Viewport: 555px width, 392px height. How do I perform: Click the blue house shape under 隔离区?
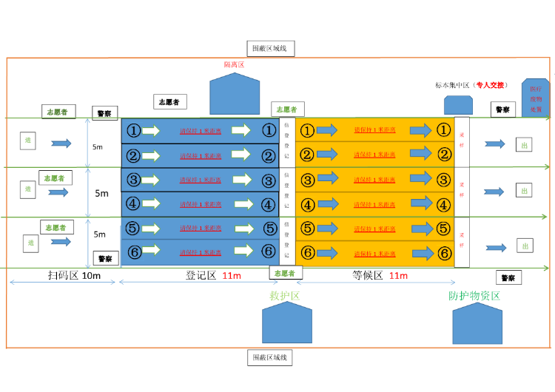point(235,95)
